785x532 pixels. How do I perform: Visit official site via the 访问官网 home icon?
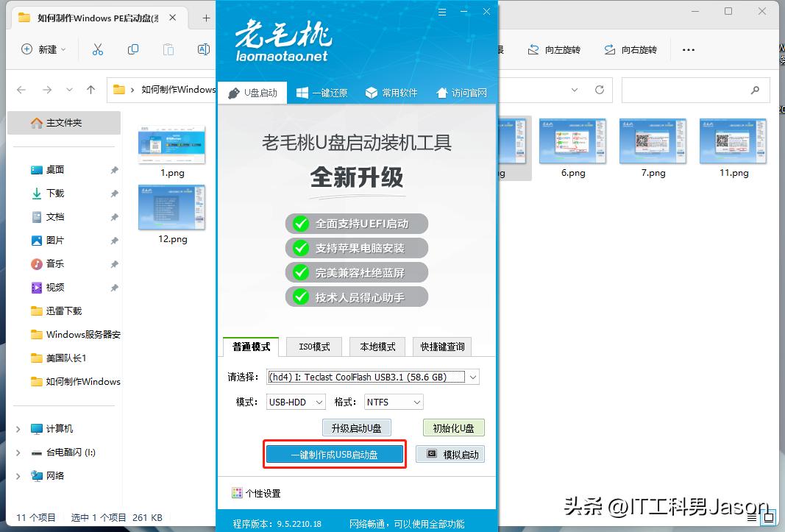461,93
